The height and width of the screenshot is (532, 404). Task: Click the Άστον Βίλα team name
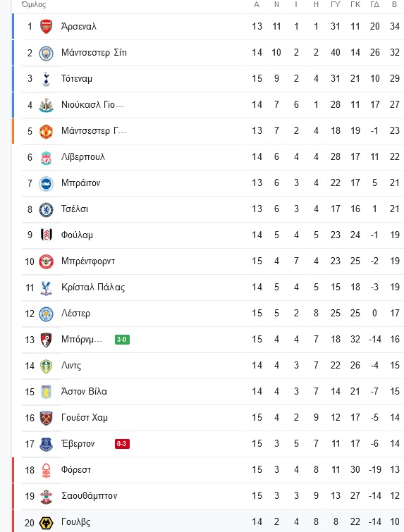[x=84, y=391]
